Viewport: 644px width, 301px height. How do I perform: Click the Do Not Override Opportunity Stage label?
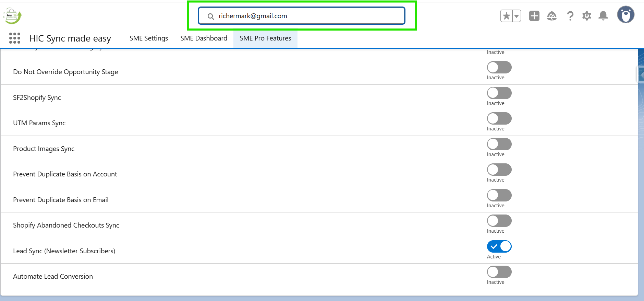coord(65,72)
